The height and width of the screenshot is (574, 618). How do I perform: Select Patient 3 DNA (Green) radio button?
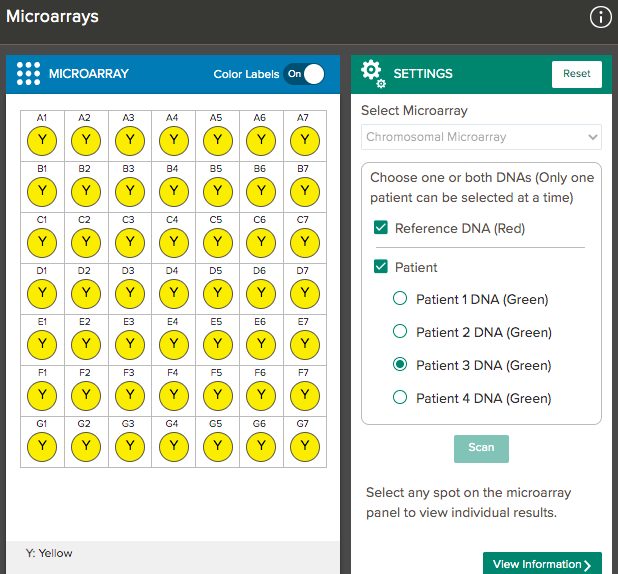coord(400,364)
